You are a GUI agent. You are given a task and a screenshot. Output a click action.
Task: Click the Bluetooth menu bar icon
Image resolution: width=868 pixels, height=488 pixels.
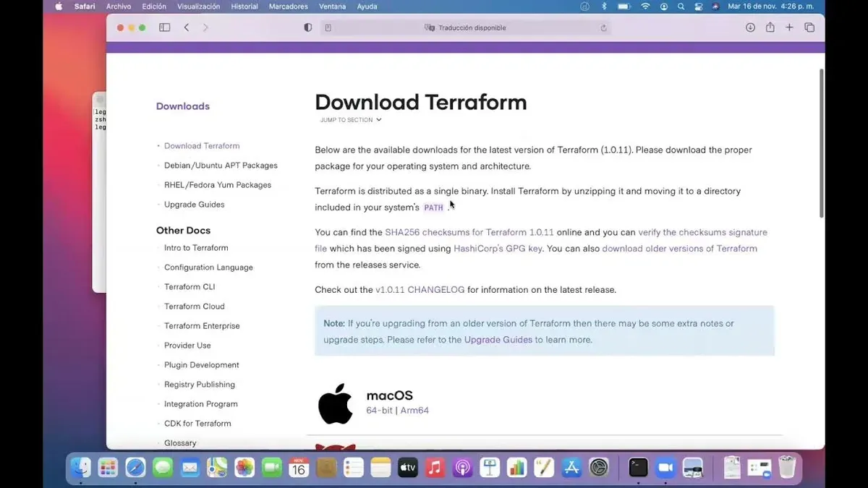point(604,7)
